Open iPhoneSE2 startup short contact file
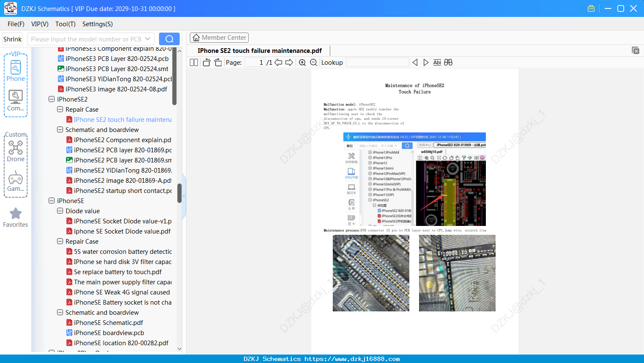 [x=119, y=191]
